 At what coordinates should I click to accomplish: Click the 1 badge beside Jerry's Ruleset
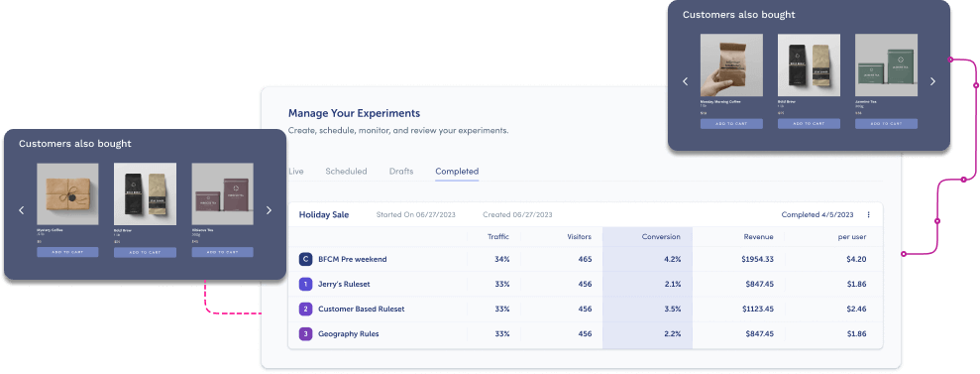tap(305, 284)
